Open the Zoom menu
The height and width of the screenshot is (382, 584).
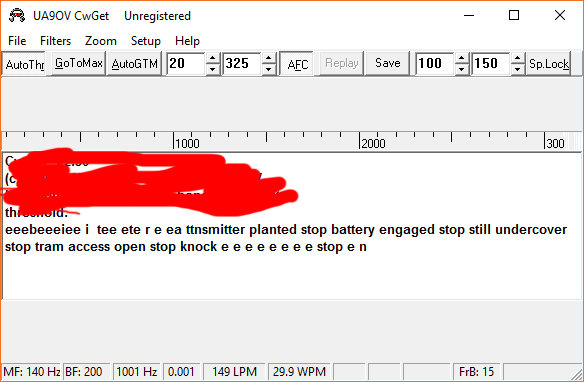point(101,41)
